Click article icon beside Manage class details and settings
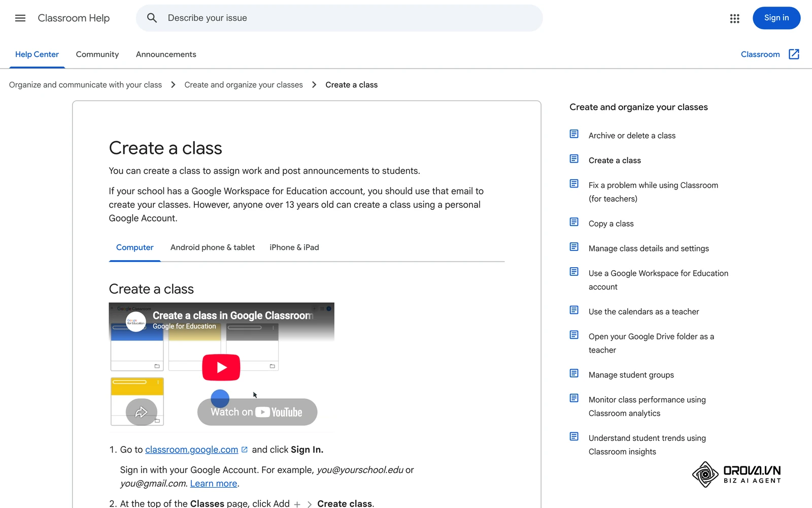The height and width of the screenshot is (508, 812). [574, 247]
